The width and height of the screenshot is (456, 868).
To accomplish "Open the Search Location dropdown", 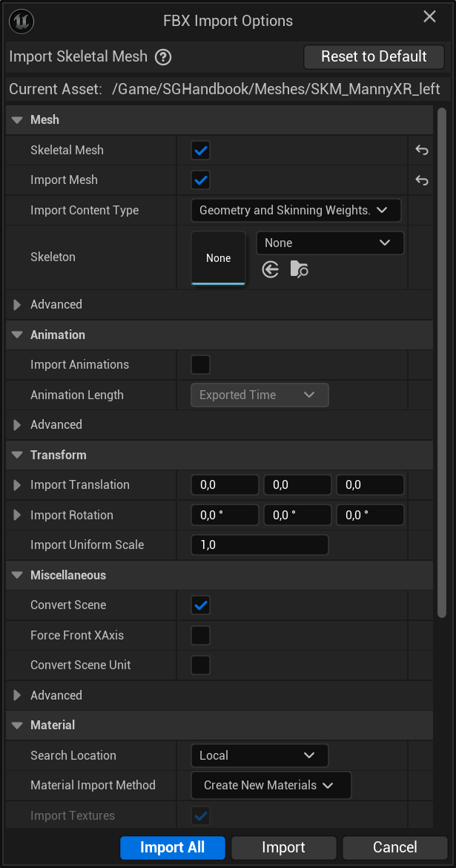I will point(260,755).
